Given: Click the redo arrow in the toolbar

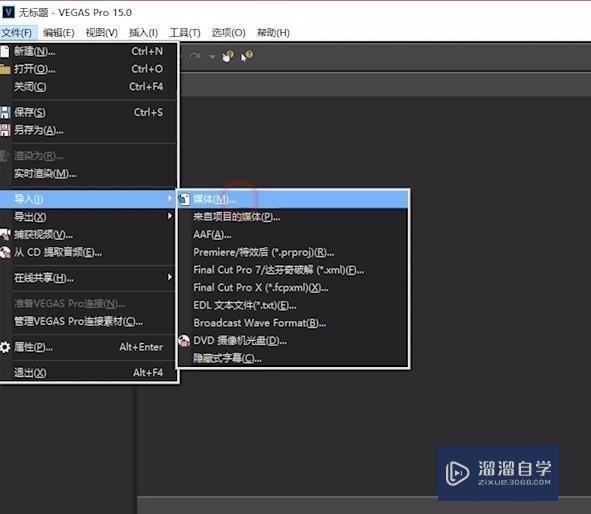Looking at the screenshot, I should coord(195,57).
